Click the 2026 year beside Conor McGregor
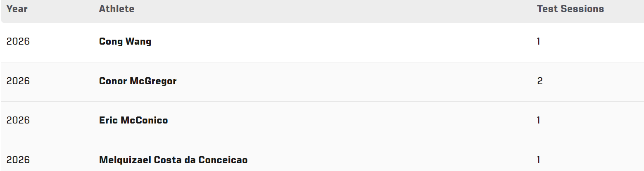This screenshot has width=644, height=171. pos(18,81)
